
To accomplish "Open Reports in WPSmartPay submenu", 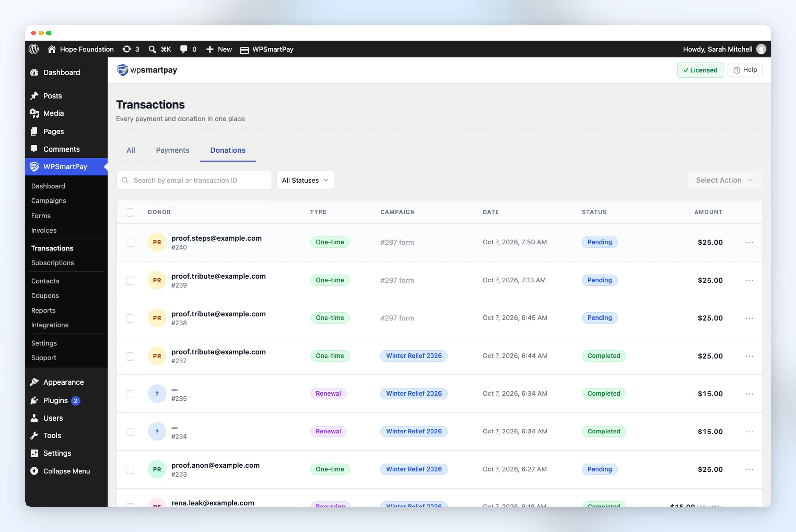I will [x=43, y=310].
